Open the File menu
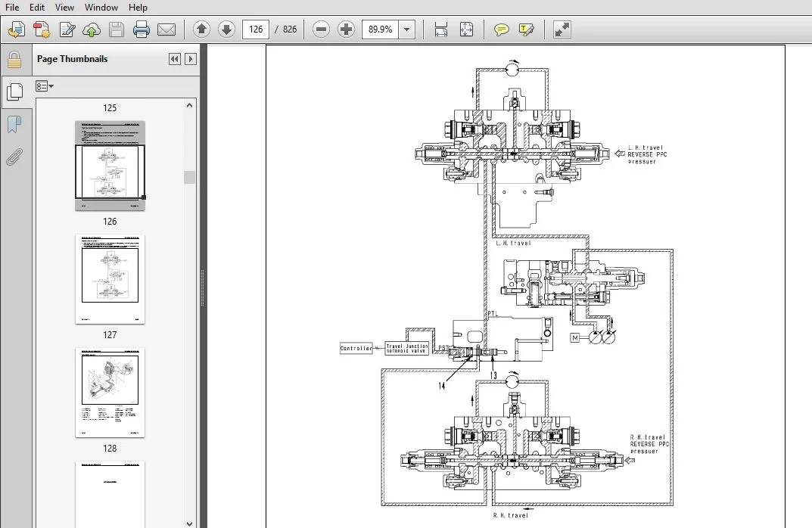This screenshot has width=812, height=528. tap(12, 8)
